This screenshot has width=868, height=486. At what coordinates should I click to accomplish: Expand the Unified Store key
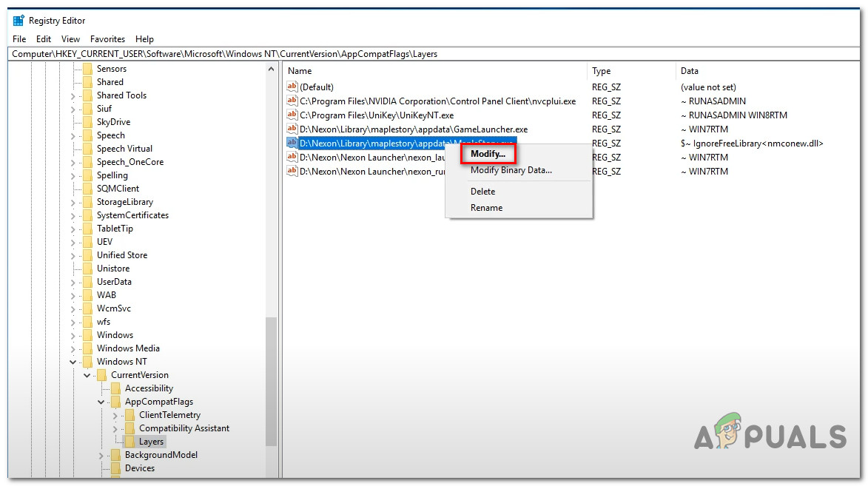73,255
